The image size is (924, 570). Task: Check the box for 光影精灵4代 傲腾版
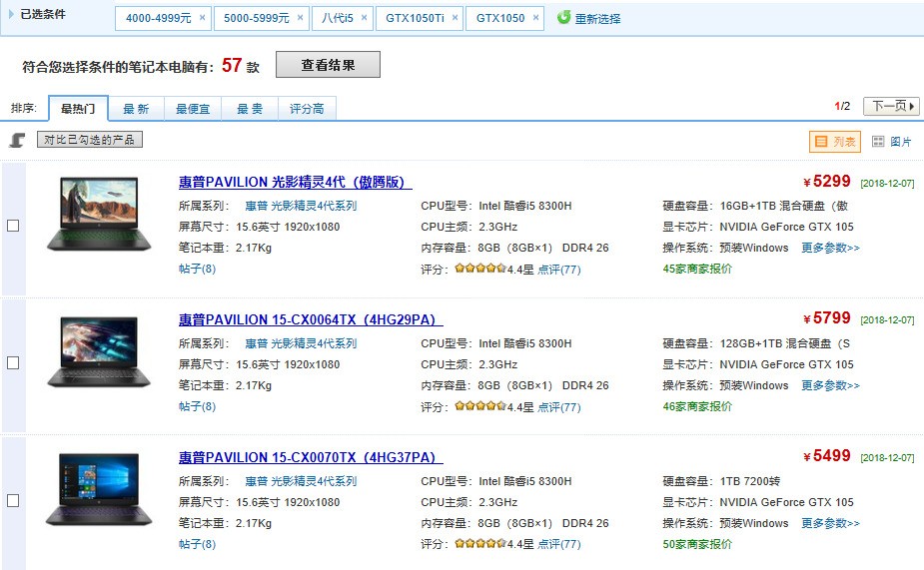click(x=13, y=226)
